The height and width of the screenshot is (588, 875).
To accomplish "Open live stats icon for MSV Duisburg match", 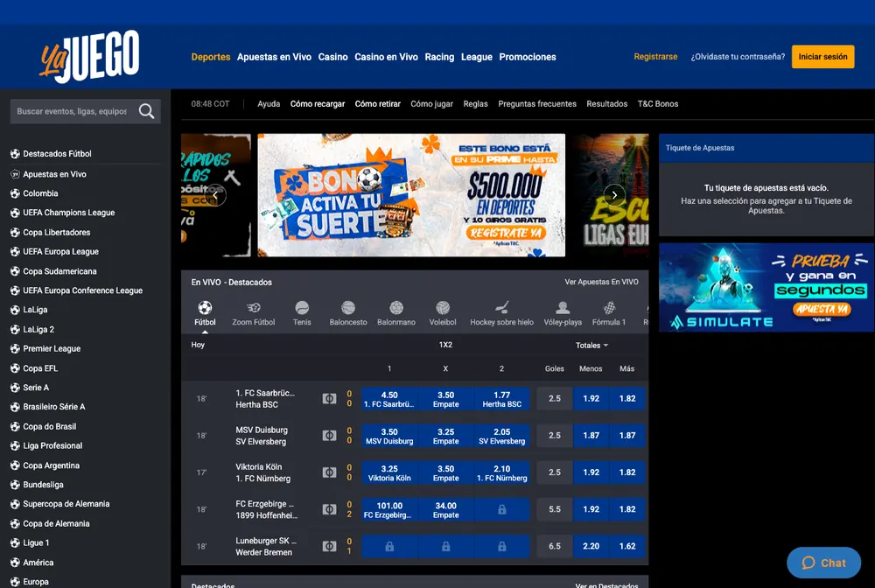I will pos(329,436).
